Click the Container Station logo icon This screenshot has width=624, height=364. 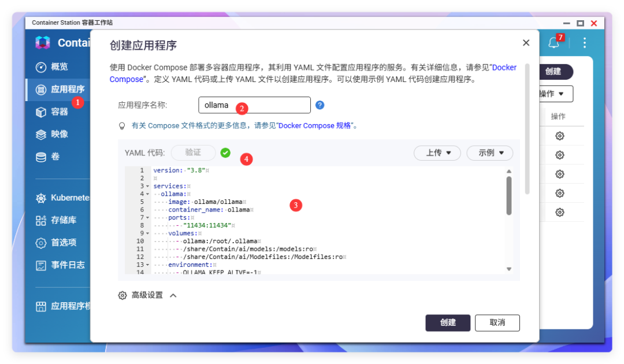click(x=43, y=43)
